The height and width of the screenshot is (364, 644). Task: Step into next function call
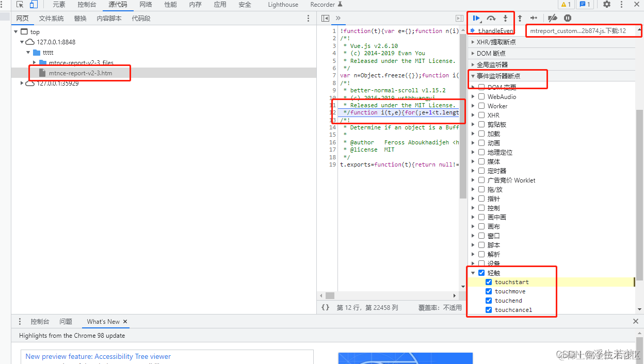(x=506, y=18)
